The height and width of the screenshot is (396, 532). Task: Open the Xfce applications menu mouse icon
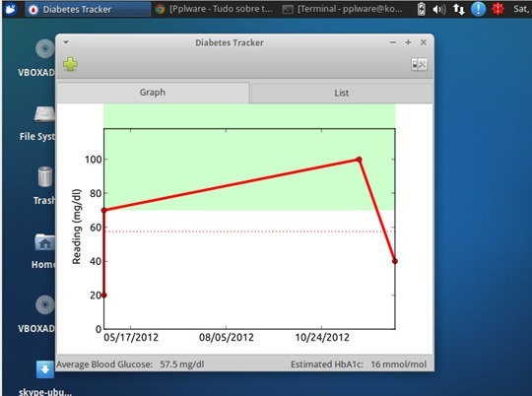(x=10, y=9)
